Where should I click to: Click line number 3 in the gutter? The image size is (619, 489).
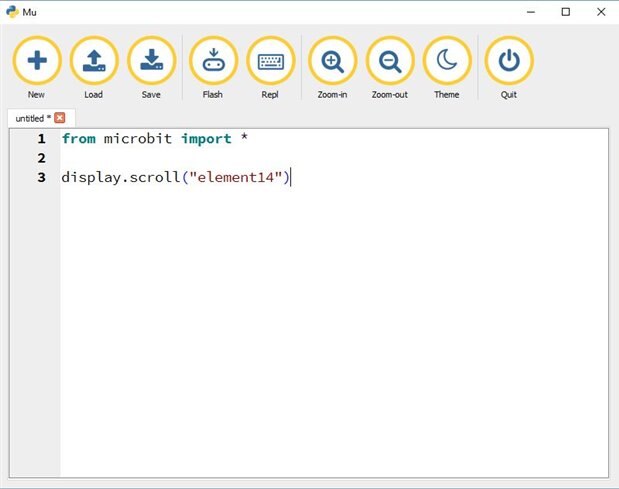pos(41,178)
